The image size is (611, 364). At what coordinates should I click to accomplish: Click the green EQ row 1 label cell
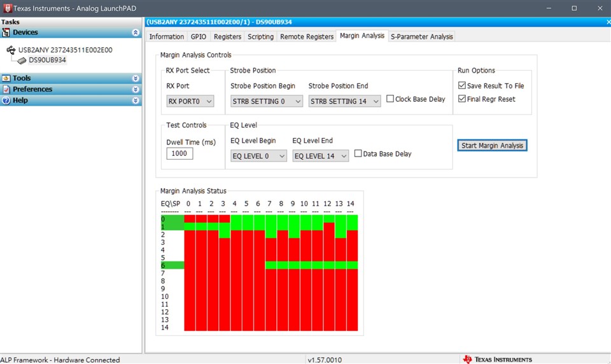(x=172, y=227)
